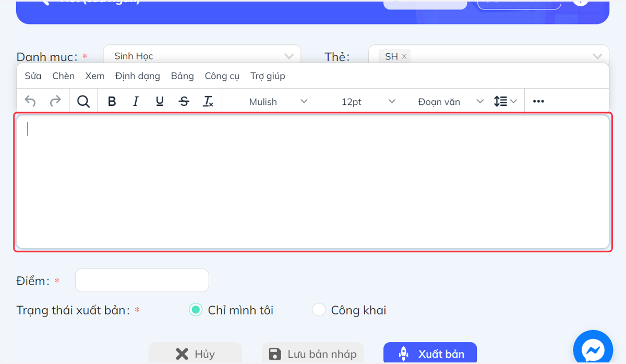Open find and replace magnifier icon
This screenshot has height=364, width=626.
(x=83, y=101)
